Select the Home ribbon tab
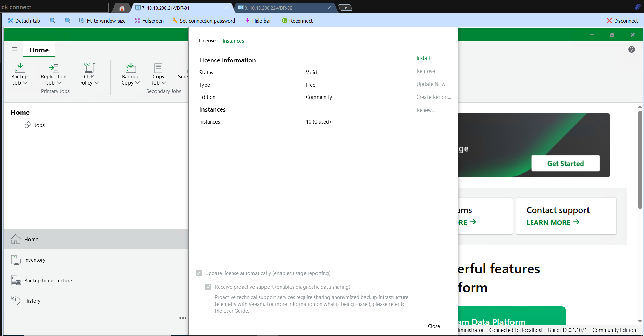This screenshot has width=644, height=336. (39, 50)
